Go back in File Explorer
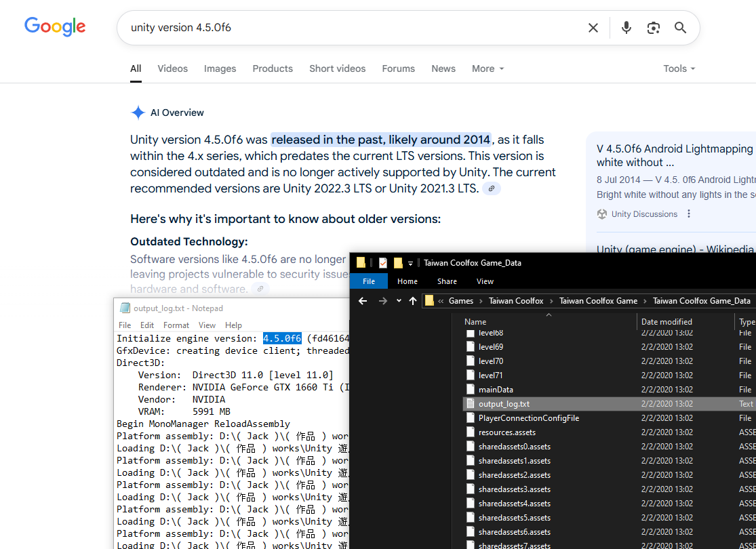This screenshot has height=549, width=756. (x=363, y=301)
